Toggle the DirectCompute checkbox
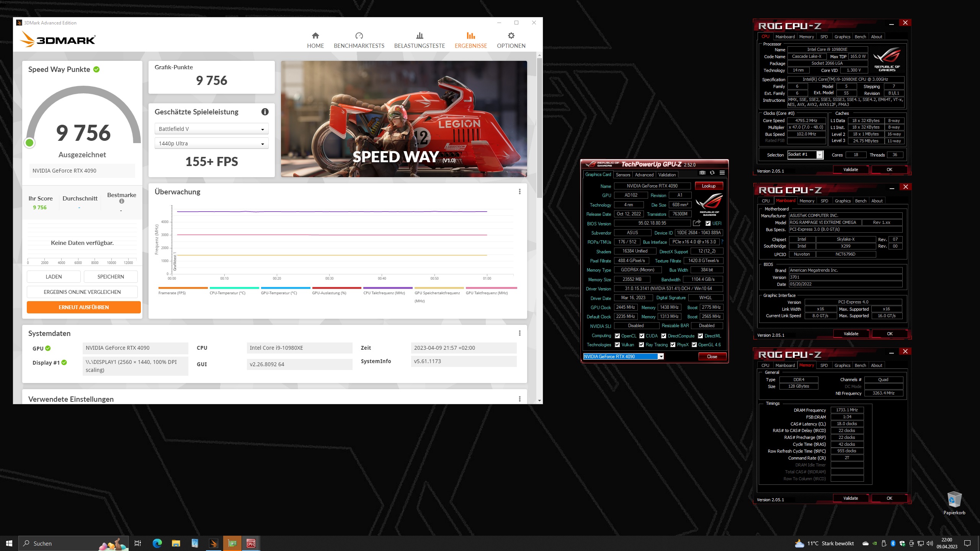This screenshot has height=551, width=980. pyautogui.click(x=663, y=336)
